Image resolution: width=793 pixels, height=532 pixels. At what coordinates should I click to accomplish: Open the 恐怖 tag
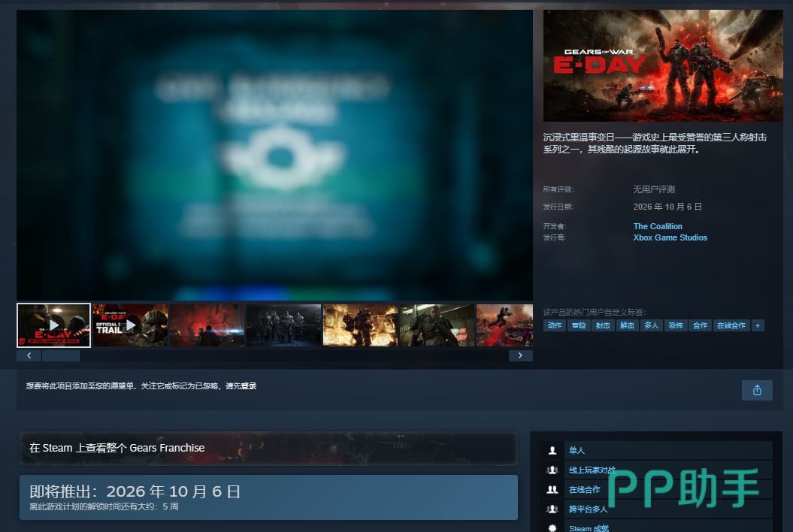676,325
